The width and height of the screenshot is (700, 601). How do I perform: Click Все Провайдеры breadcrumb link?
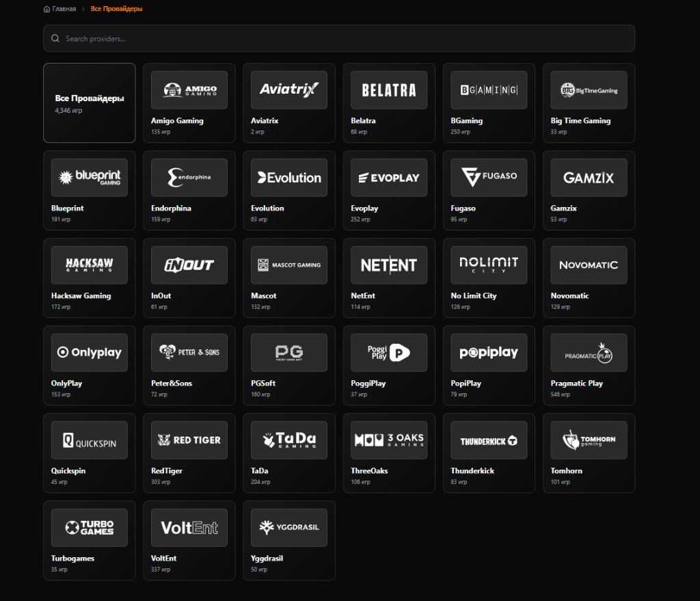click(116, 9)
